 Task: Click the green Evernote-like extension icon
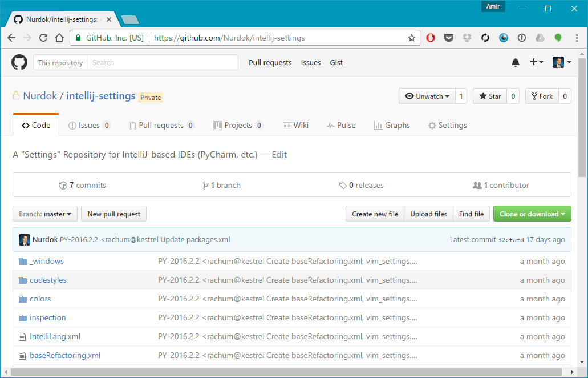click(x=558, y=38)
